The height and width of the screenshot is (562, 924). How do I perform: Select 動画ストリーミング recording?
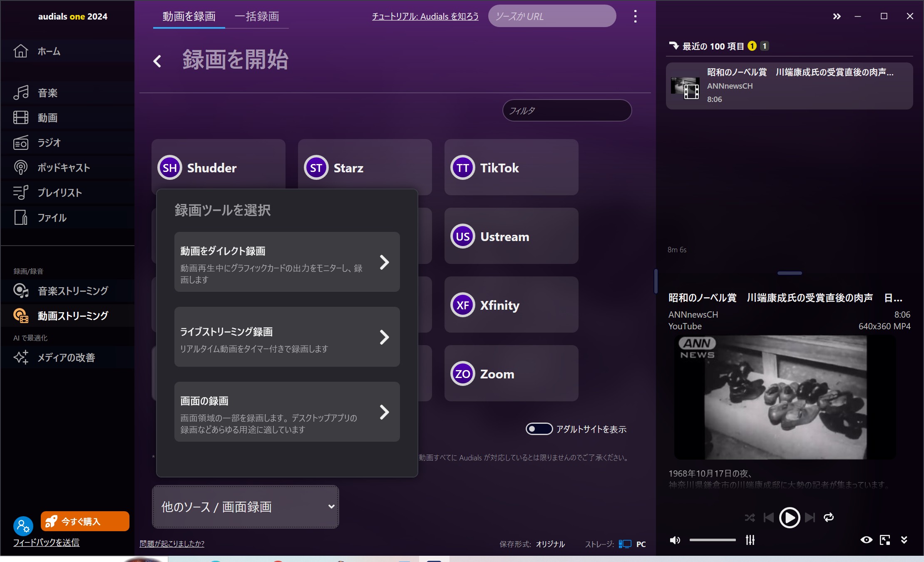coord(67,316)
